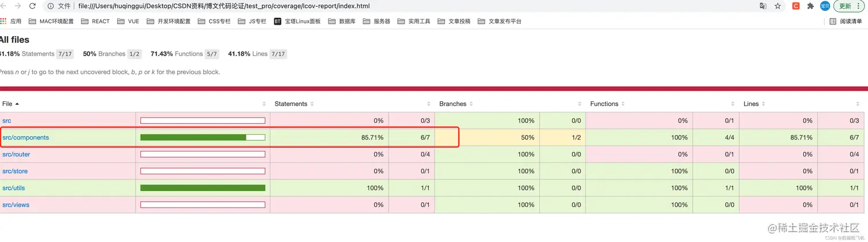Click the All files heading
The width and height of the screenshot is (868, 242).
point(14,40)
